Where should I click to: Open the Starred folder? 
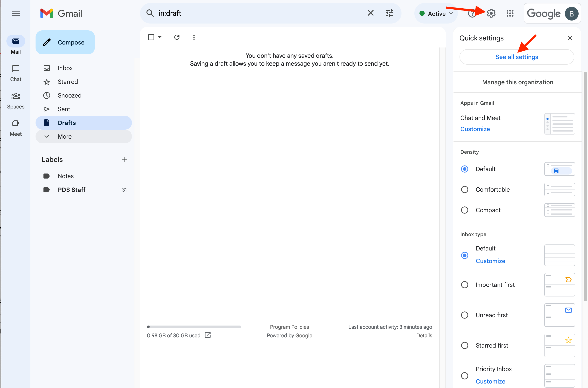coord(68,82)
